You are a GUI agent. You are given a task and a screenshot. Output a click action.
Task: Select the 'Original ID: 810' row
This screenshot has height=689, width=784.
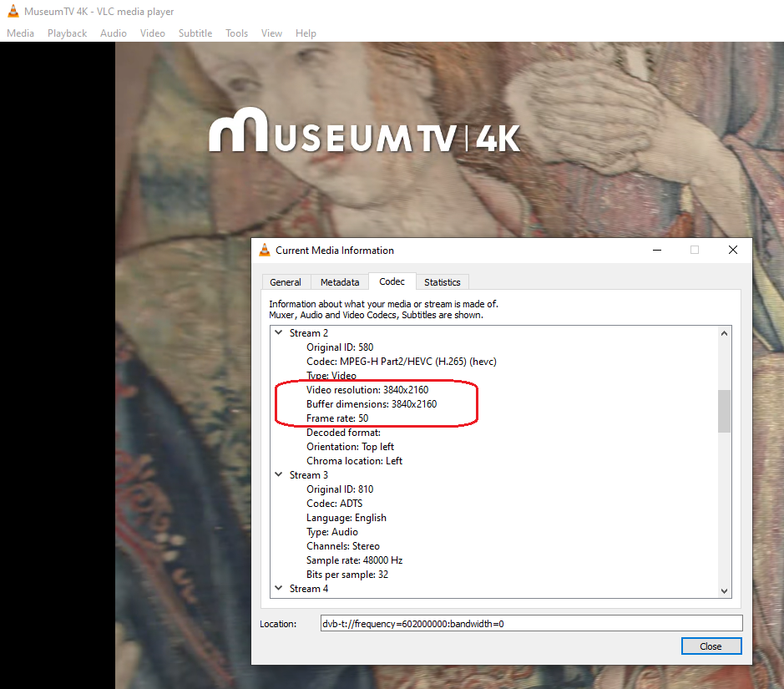click(340, 489)
